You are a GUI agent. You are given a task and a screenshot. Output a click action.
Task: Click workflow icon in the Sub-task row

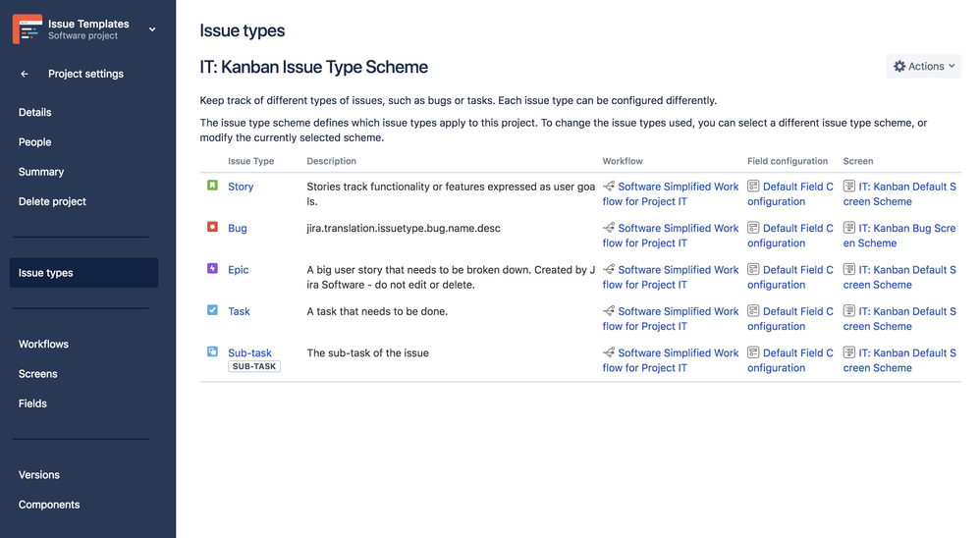609,352
